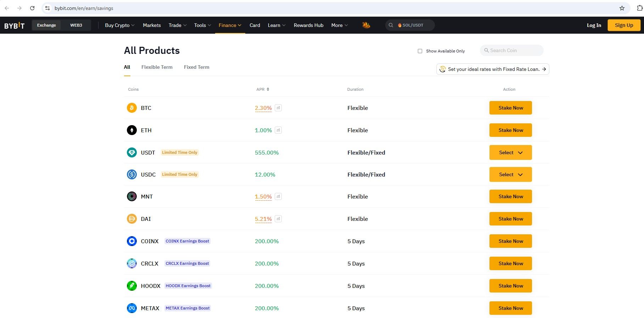Switch to Flexible Term tab
Viewport: 644px width, 318px height.
click(x=157, y=67)
